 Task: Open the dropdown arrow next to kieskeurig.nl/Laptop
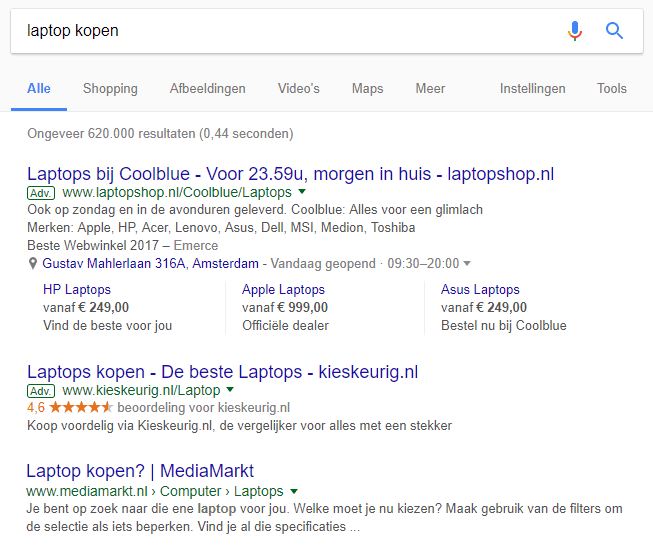tap(230, 390)
